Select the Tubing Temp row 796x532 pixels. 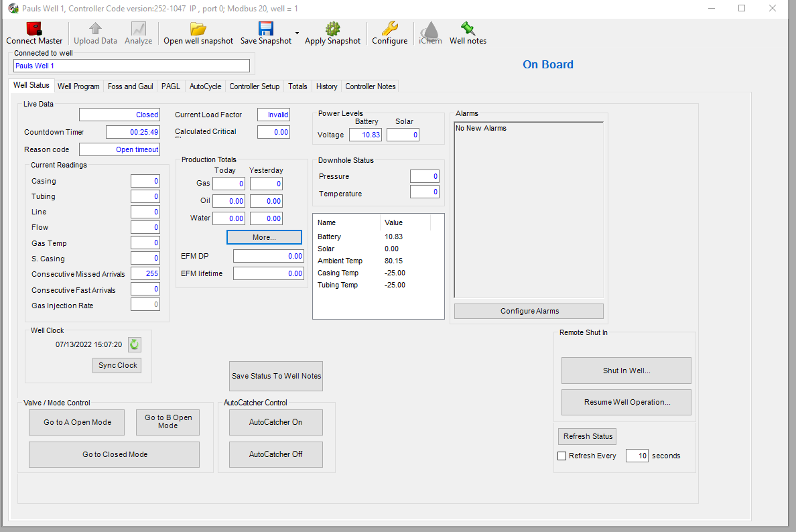click(378, 285)
